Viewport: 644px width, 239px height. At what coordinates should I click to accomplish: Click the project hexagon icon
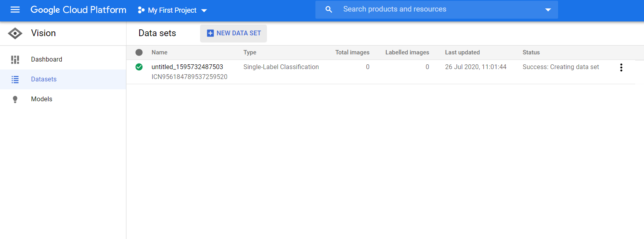pyautogui.click(x=141, y=10)
